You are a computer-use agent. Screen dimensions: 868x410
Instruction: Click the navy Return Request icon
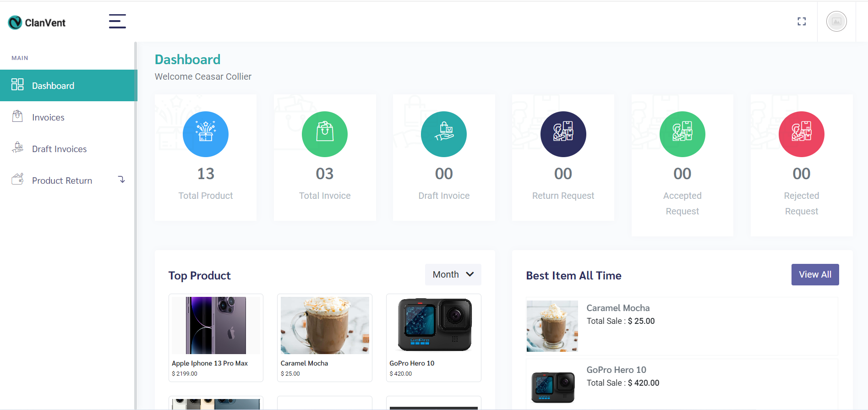(x=563, y=134)
